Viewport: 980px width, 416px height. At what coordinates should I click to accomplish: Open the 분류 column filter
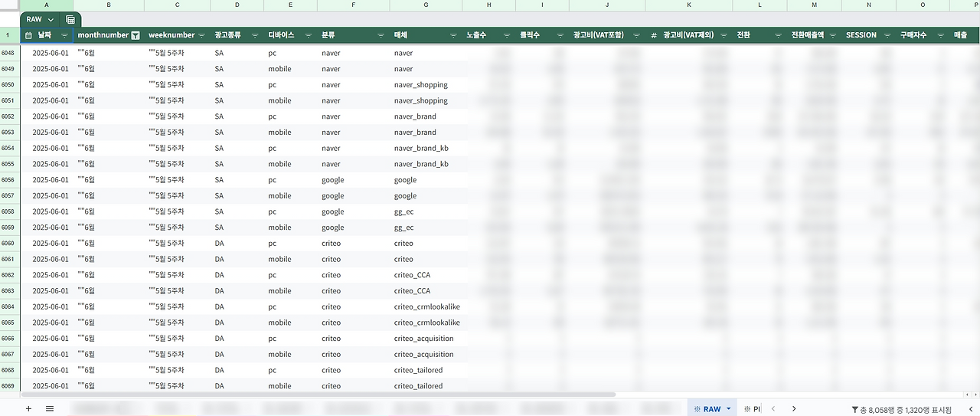click(381, 35)
